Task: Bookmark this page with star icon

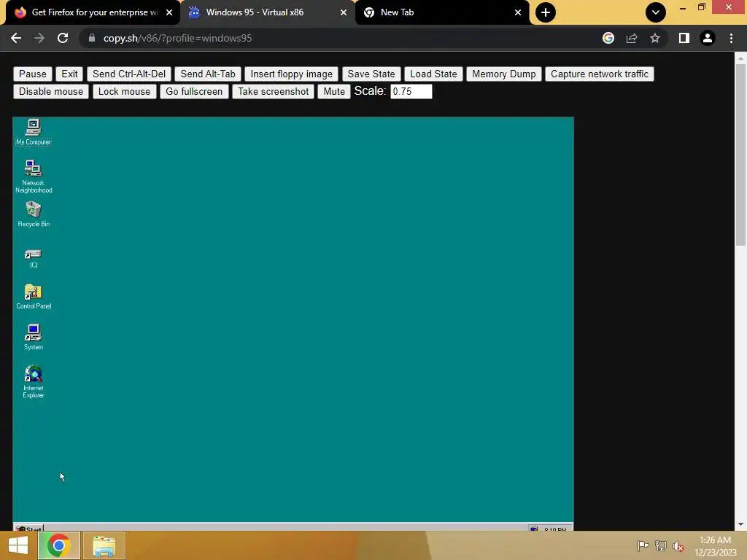Action: click(x=655, y=38)
